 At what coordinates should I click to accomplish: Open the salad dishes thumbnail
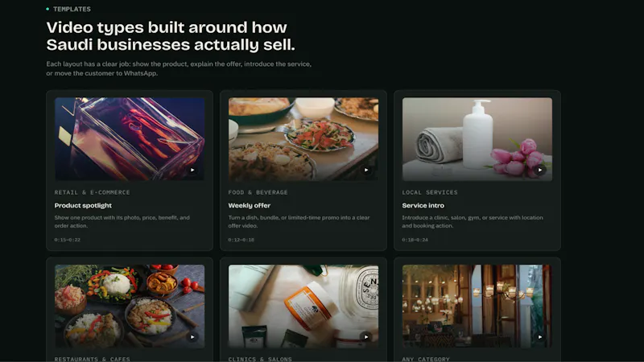[x=303, y=138]
